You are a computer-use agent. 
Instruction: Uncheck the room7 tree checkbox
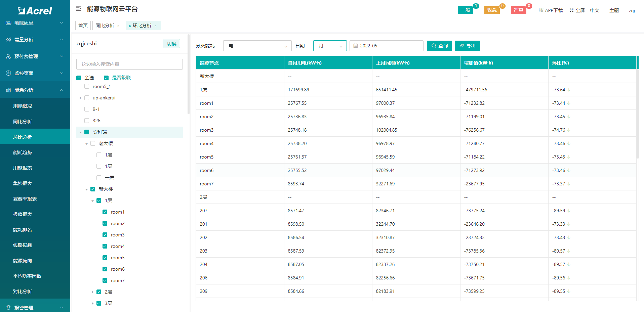tap(105, 280)
